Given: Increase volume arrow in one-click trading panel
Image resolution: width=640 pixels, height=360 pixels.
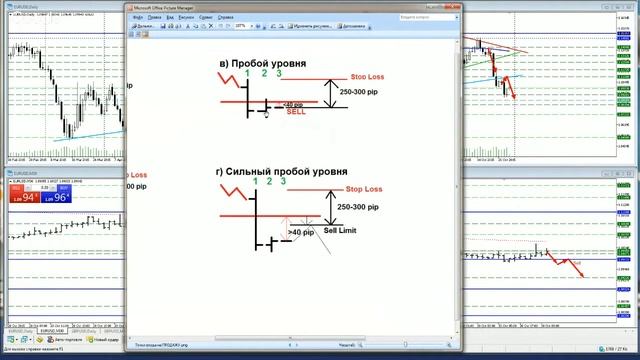Looking at the screenshot, I should pos(53,188).
